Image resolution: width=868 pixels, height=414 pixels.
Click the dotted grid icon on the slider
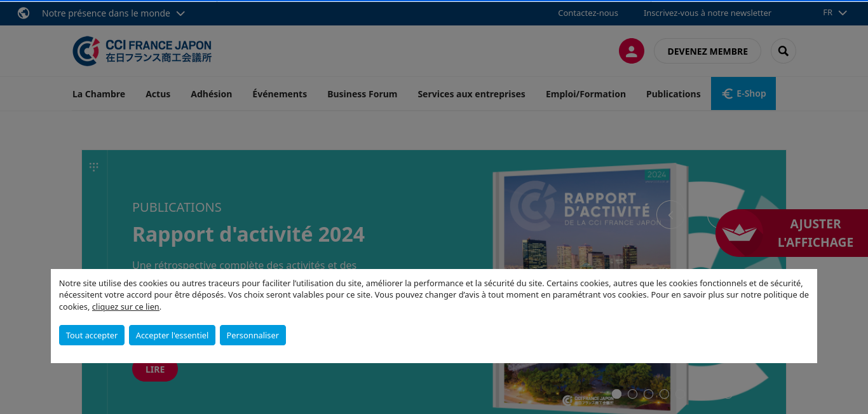(x=94, y=167)
